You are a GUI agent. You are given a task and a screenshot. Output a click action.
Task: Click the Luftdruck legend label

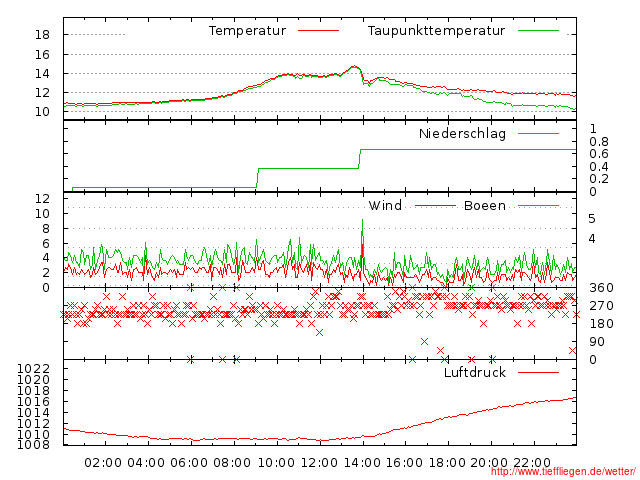[x=475, y=372]
